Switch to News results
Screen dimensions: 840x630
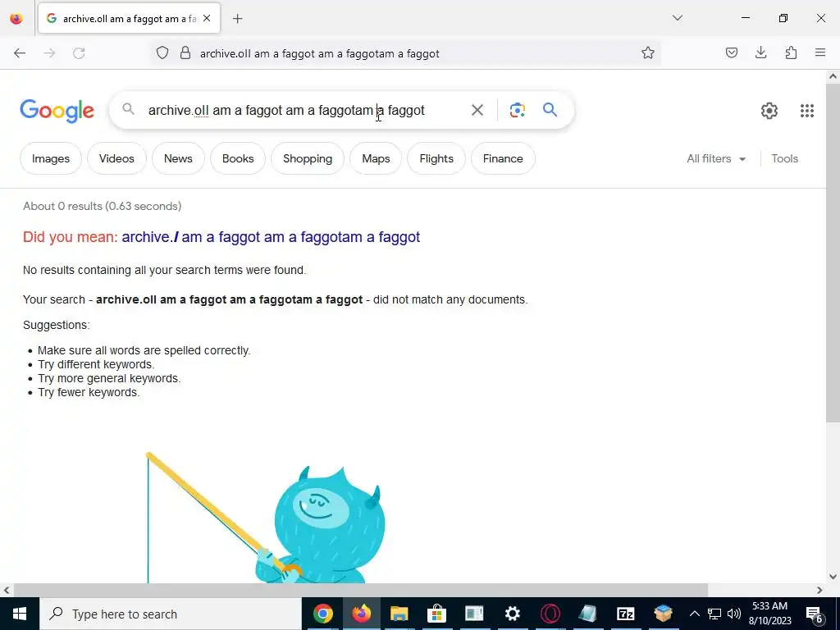(x=178, y=158)
